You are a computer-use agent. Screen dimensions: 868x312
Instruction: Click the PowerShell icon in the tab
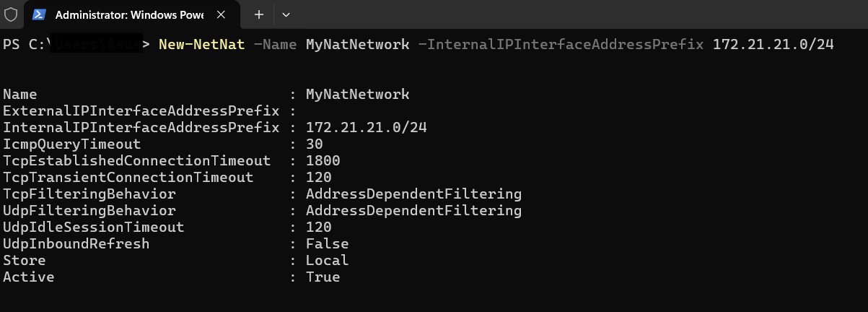pos(40,14)
